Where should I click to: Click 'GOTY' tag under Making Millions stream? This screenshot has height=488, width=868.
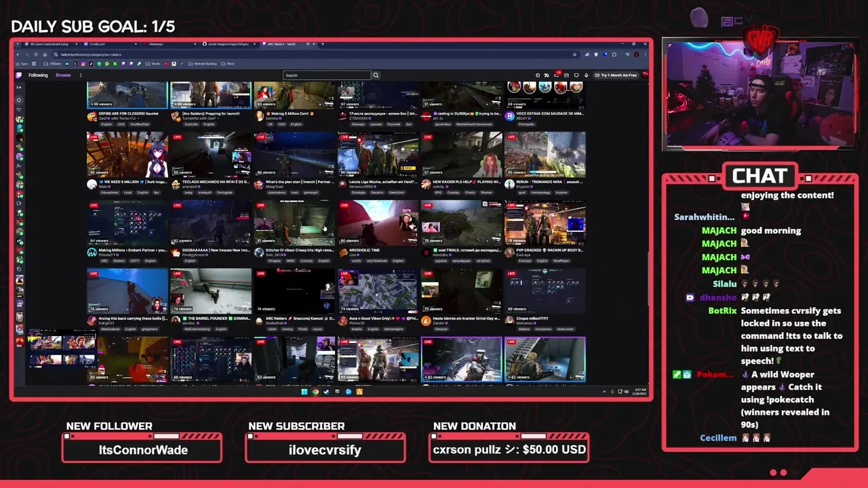point(134,261)
